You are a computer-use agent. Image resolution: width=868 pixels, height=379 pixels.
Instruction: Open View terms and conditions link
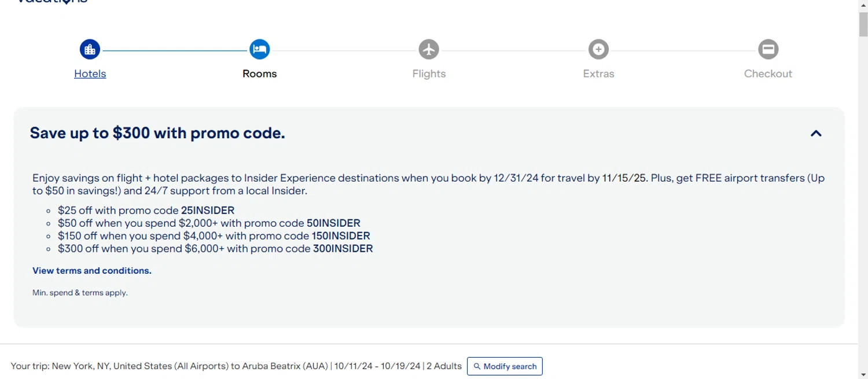point(92,270)
